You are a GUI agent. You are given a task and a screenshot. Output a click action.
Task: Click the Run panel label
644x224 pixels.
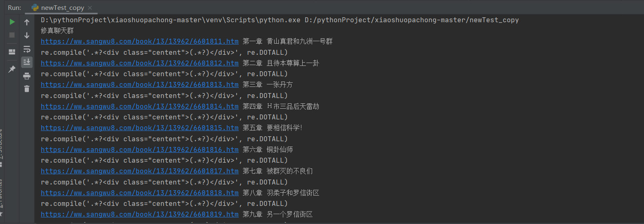[14, 8]
